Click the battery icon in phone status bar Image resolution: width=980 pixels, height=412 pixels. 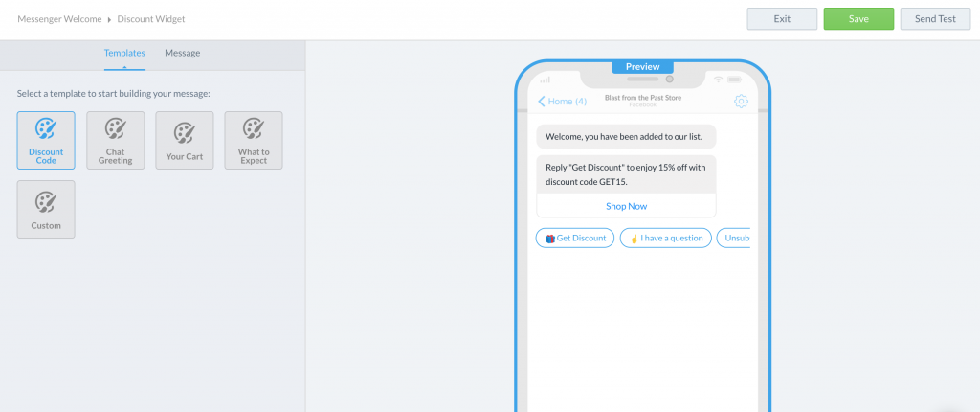tap(734, 80)
